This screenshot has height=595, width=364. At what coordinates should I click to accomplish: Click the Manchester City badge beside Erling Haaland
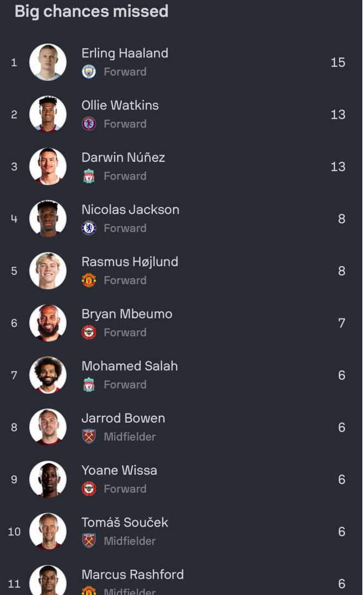coord(89,72)
